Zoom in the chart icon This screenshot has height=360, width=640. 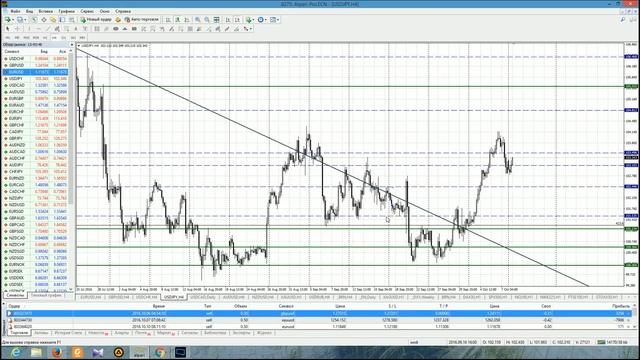198,19
